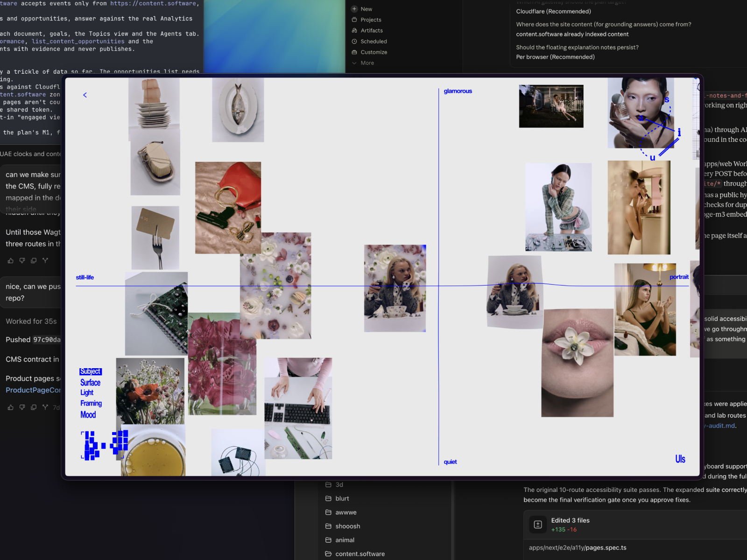Open the 'Edited 3 files' summary

[570, 520]
